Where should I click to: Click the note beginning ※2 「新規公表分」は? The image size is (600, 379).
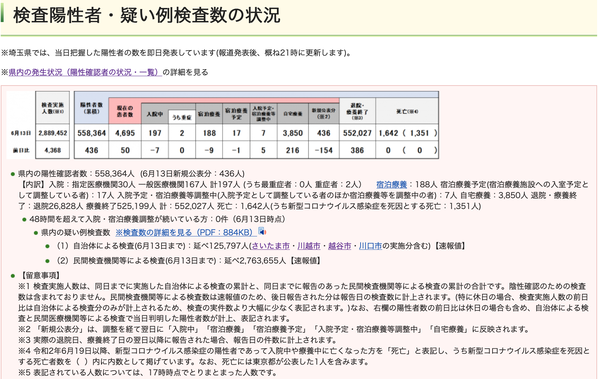[274, 329]
